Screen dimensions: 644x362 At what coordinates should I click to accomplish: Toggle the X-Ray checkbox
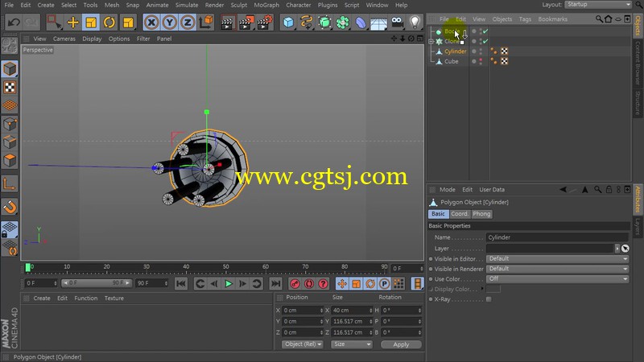tap(489, 299)
